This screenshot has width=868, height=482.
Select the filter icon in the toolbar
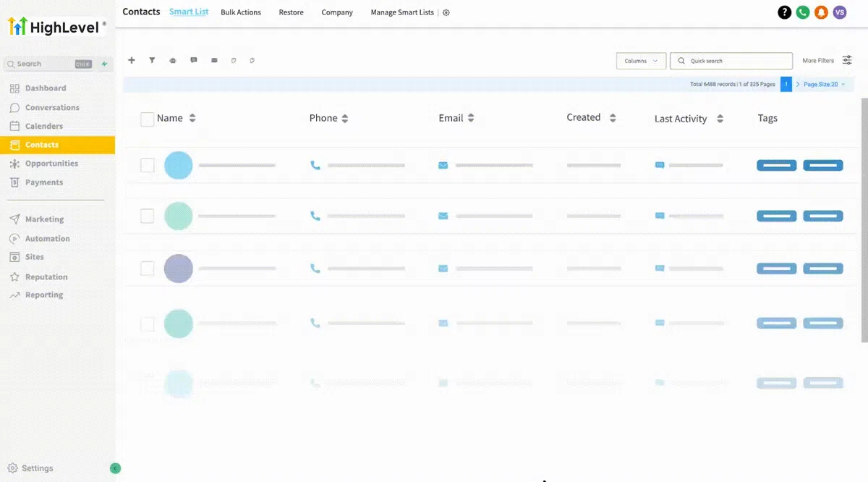[152, 60]
